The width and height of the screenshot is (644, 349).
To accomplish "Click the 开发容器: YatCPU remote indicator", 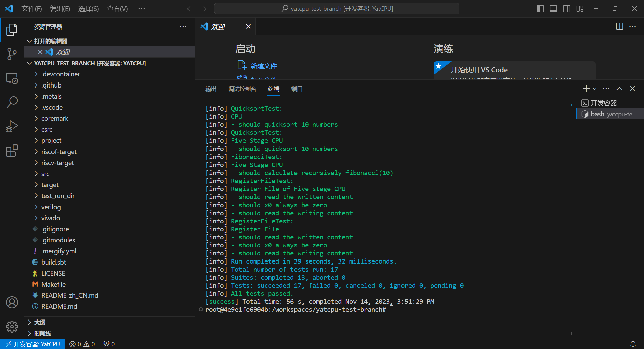I will [33, 344].
